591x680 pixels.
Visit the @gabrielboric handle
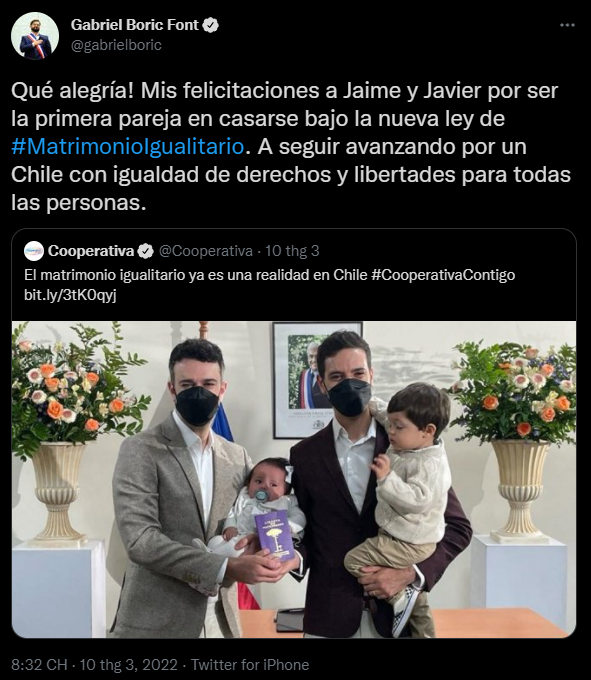pyautogui.click(x=116, y=45)
